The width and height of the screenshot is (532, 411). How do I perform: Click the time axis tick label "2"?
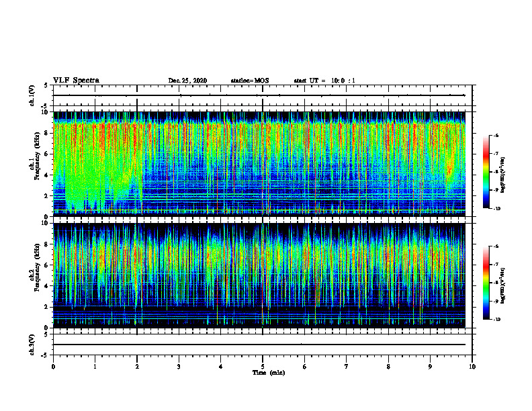137,367
